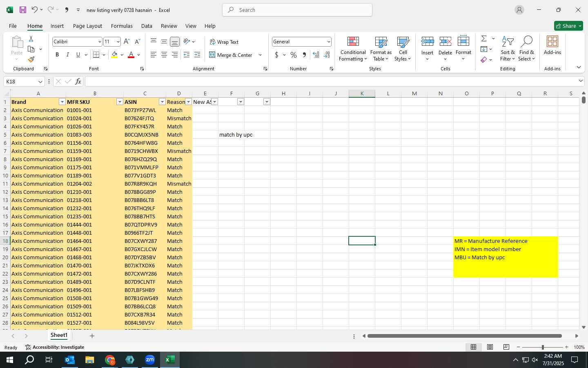588x368 pixels.
Task: Switch to Page Layout view in status bar
Action: point(490,347)
